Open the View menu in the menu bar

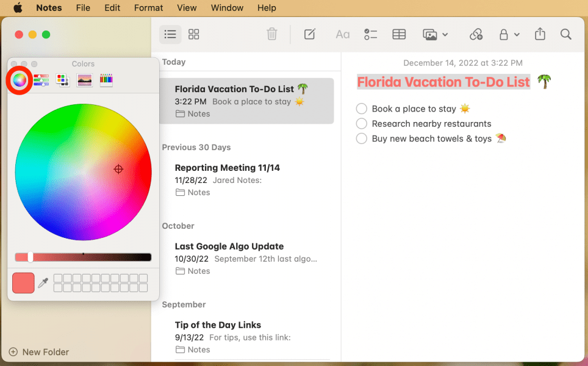click(187, 8)
